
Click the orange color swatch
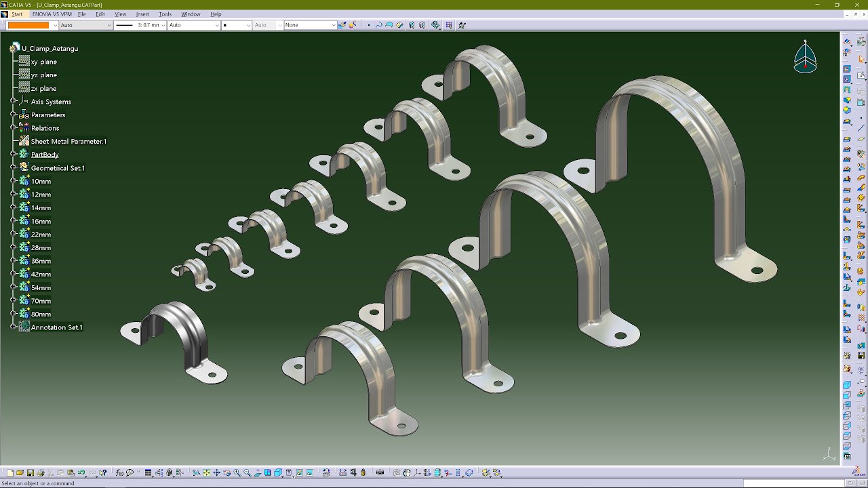[x=28, y=25]
